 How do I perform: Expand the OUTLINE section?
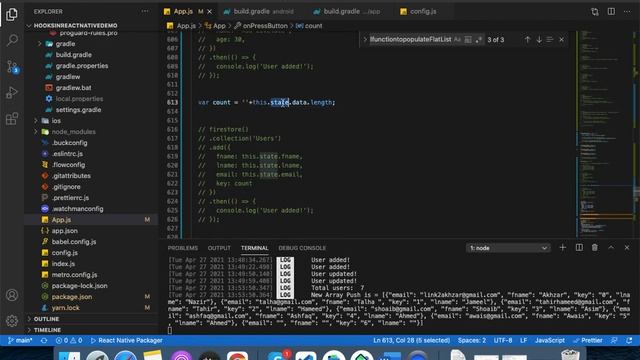coord(46,319)
